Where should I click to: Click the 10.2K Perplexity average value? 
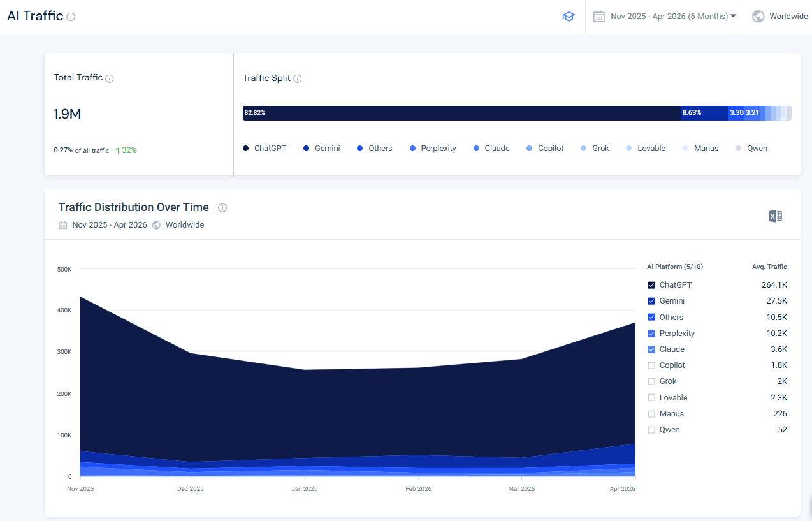click(776, 334)
